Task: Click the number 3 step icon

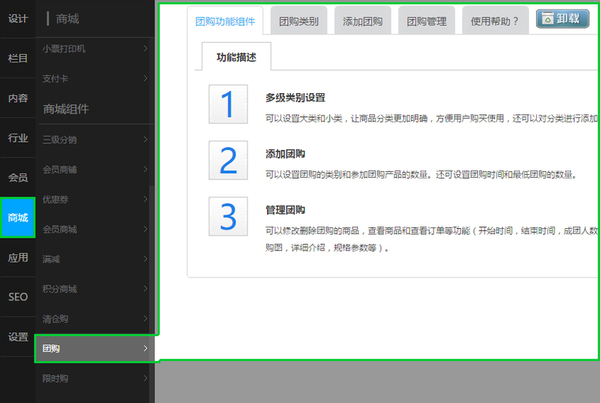Action: coord(228,217)
